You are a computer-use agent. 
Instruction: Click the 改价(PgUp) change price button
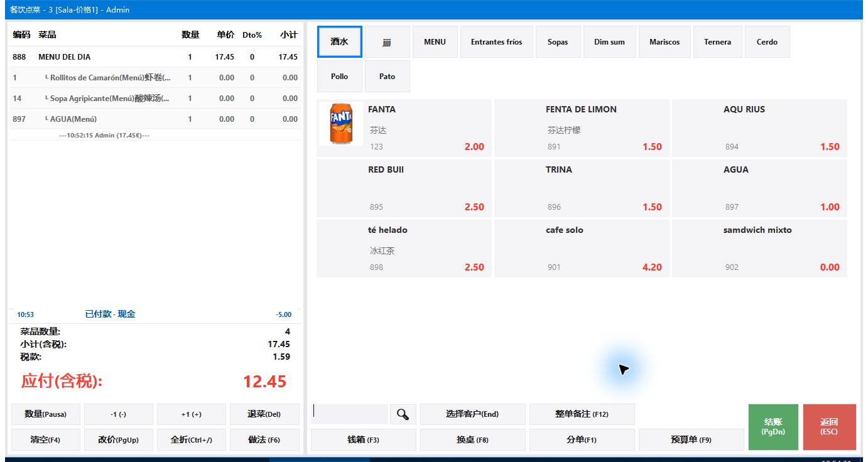point(119,440)
